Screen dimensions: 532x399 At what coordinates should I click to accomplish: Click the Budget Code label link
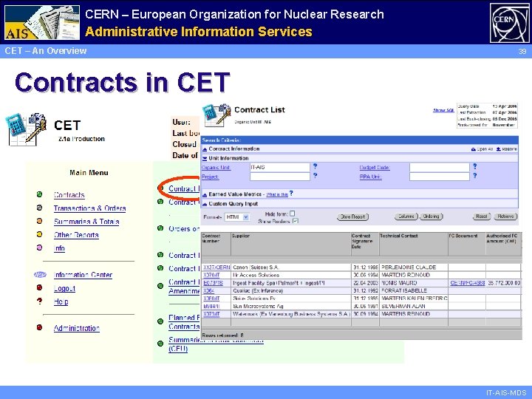375,167
